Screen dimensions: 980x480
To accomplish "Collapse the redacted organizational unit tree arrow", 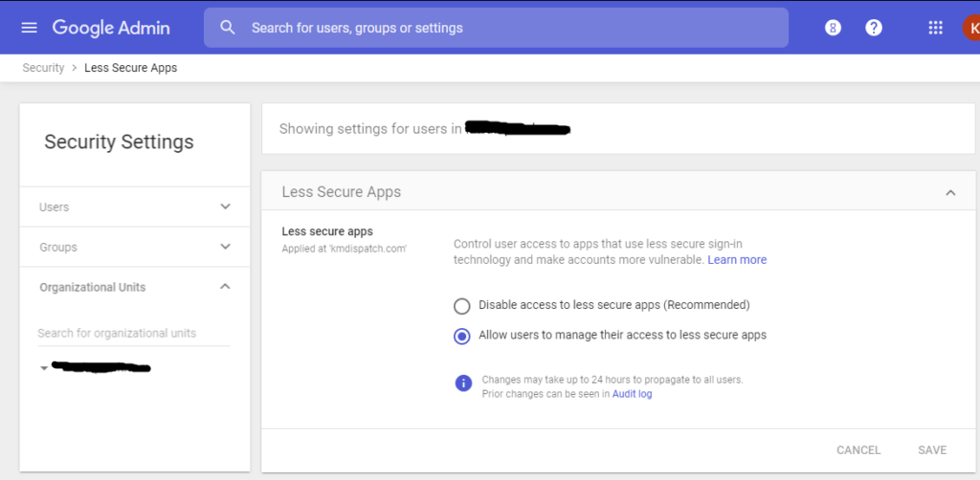I will pyautogui.click(x=44, y=368).
